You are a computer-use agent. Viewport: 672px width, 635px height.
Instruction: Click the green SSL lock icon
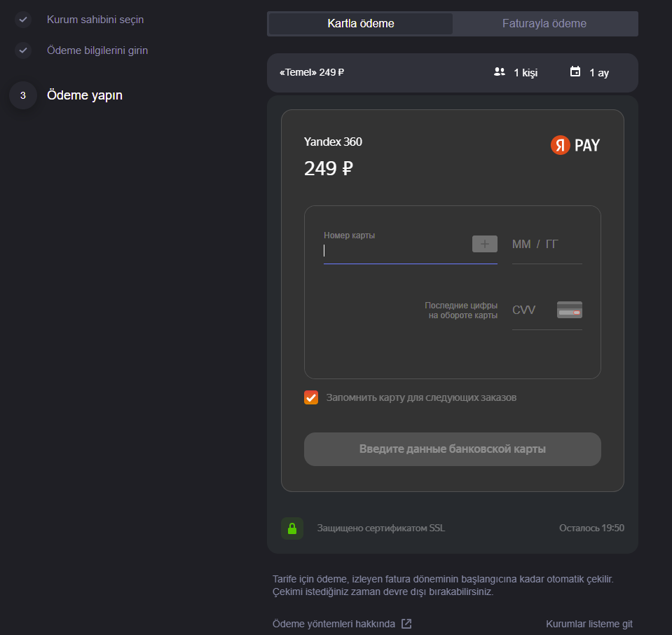point(292,528)
